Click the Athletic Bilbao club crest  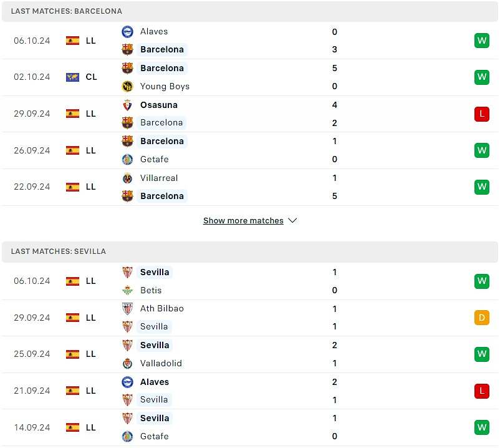point(128,308)
